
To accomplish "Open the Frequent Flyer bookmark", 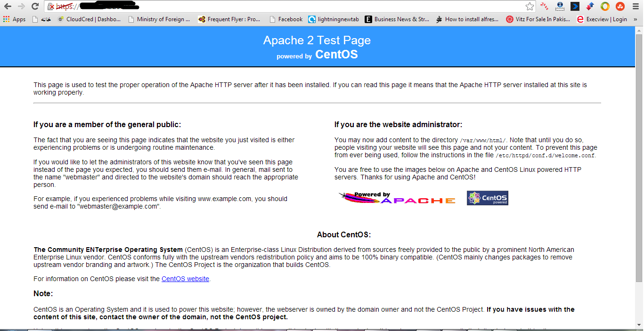I will [x=229, y=19].
